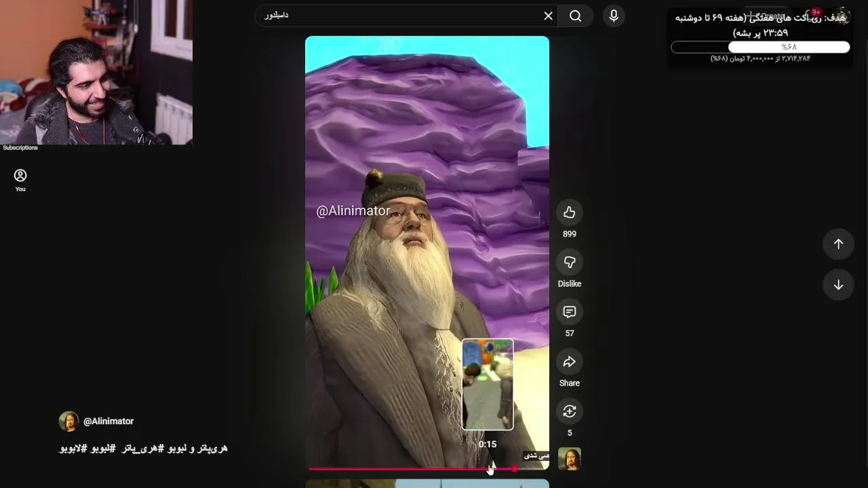
Task: Open Subscriptions in the sidebar
Action: point(20,148)
